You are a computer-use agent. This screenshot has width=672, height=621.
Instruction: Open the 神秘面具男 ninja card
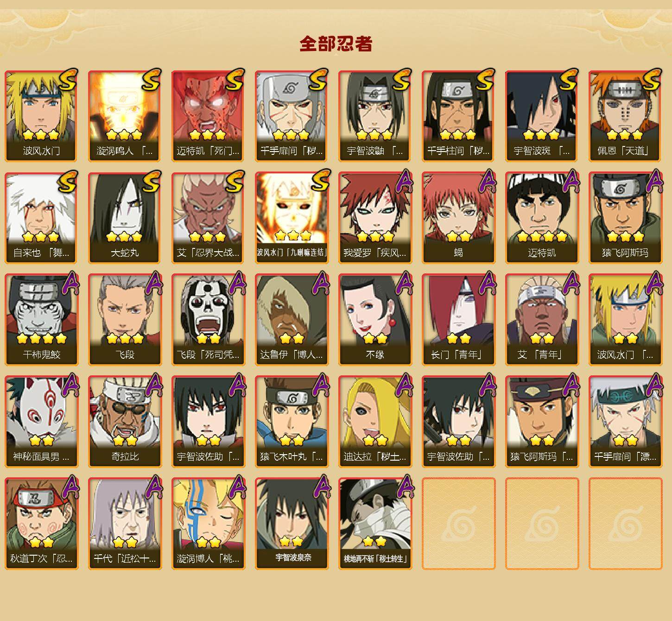[41, 422]
